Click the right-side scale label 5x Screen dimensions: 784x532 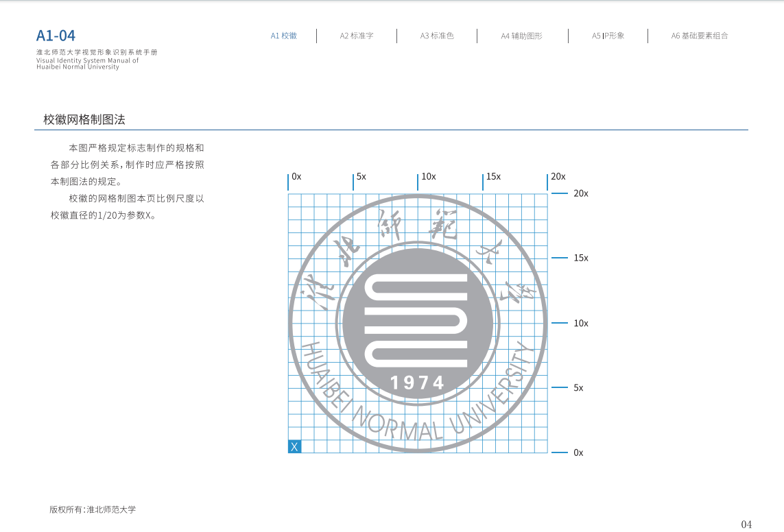(x=578, y=387)
